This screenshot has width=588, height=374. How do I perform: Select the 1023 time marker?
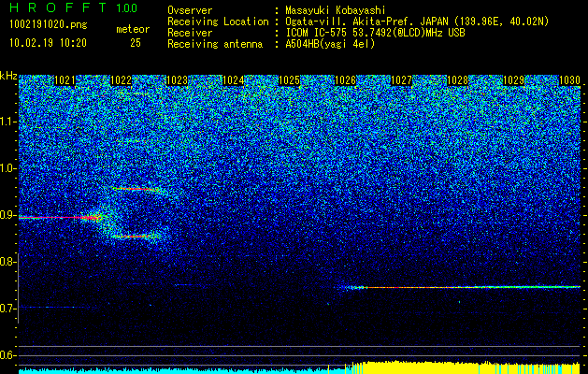[x=177, y=80]
